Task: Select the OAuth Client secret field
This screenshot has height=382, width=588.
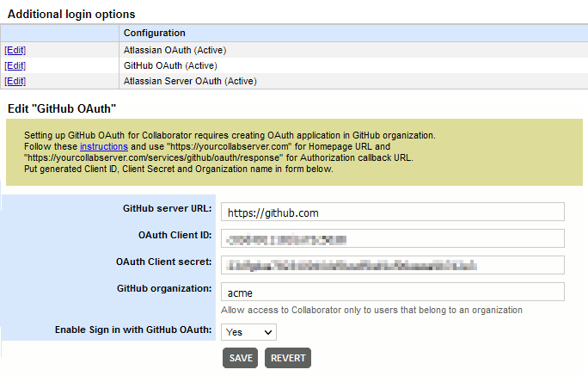Action: click(x=391, y=265)
